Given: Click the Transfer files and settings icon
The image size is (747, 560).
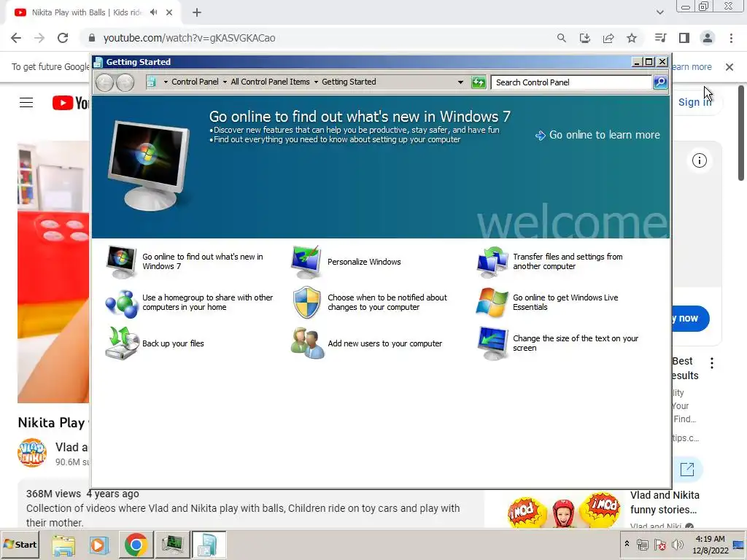Looking at the screenshot, I should coord(492,262).
